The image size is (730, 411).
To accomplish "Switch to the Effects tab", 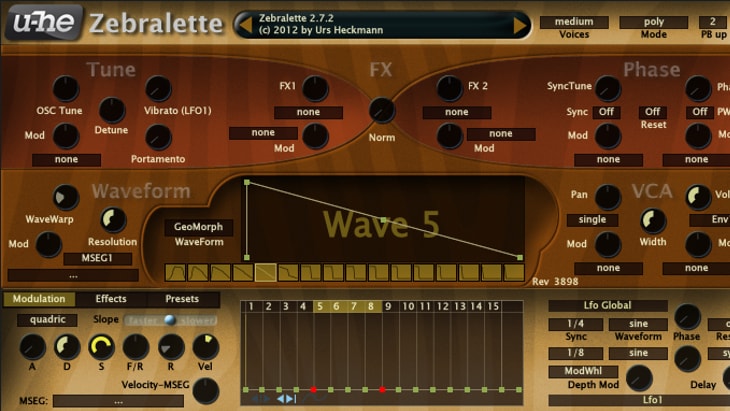I will [111, 299].
